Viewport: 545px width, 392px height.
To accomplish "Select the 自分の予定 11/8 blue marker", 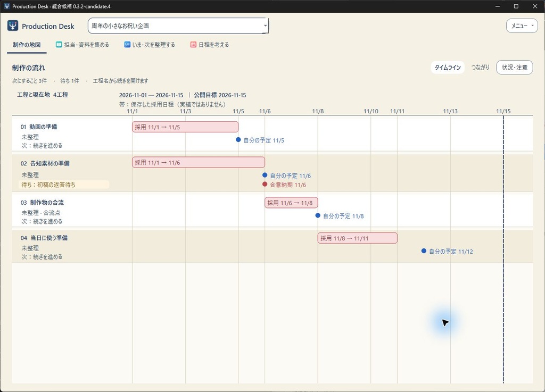I will [318, 215].
